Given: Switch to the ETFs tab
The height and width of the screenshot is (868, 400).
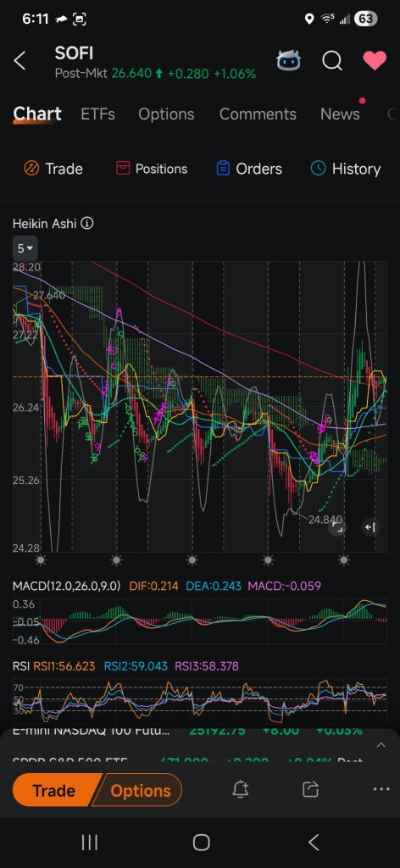Looking at the screenshot, I should (x=98, y=114).
